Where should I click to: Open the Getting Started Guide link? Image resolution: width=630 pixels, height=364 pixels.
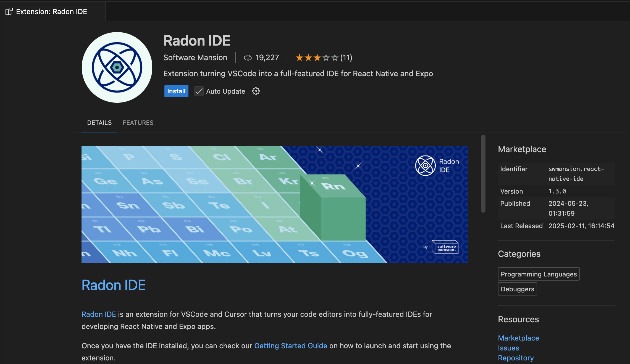(x=290, y=346)
